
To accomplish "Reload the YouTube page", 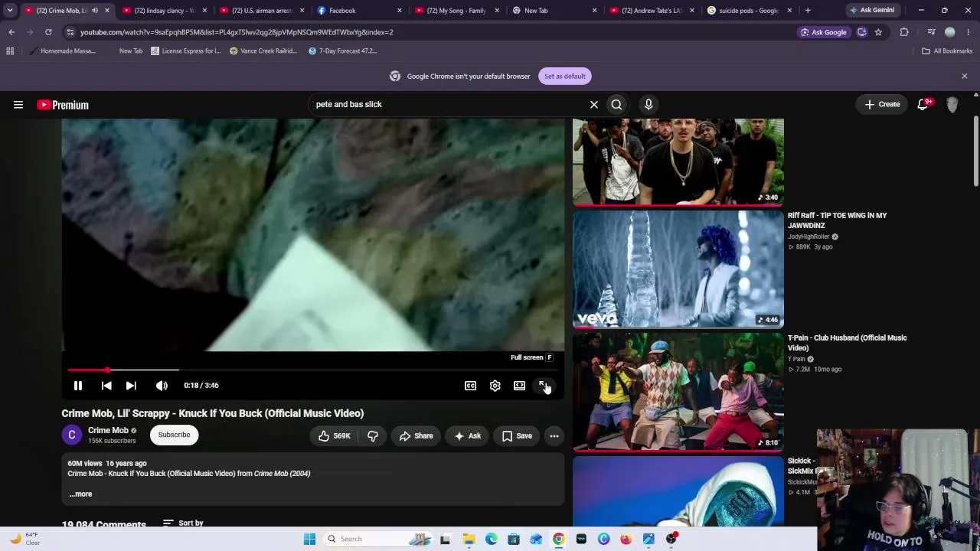I will click(x=48, y=32).
